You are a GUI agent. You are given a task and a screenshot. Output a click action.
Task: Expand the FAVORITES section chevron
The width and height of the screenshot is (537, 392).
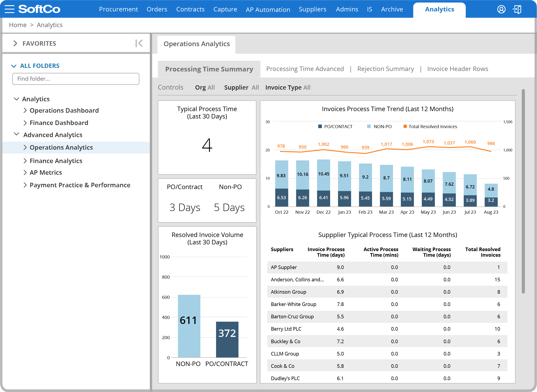15,43
